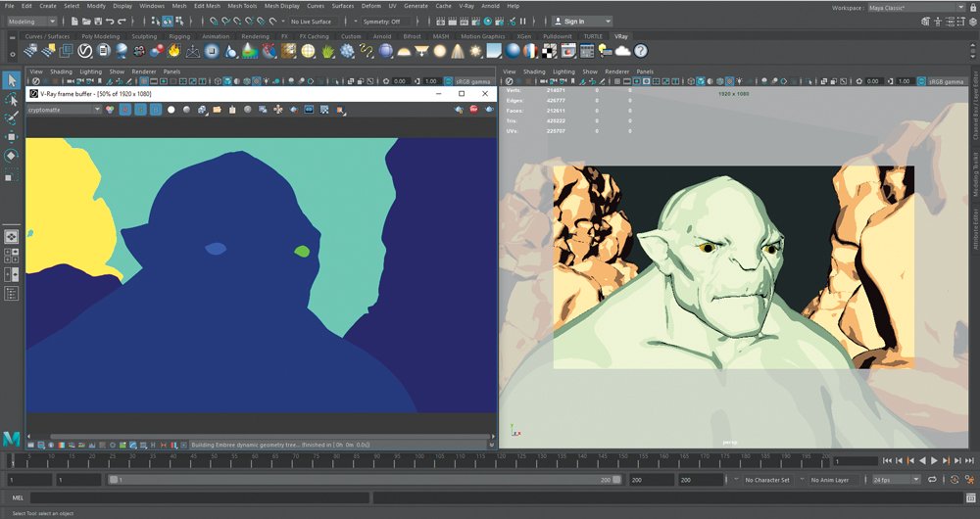Click the range slider bar handle at 200

(616, 480)
